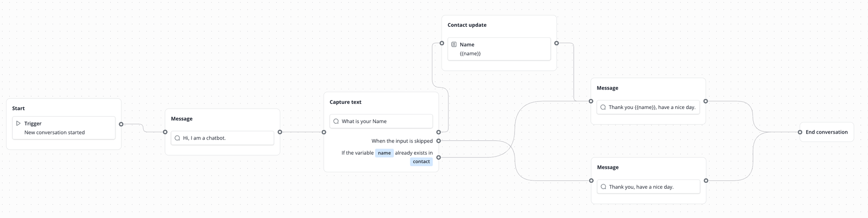
Task: Click the speech bubble icon beside "What is your Name"
Action: click(336, 121)
